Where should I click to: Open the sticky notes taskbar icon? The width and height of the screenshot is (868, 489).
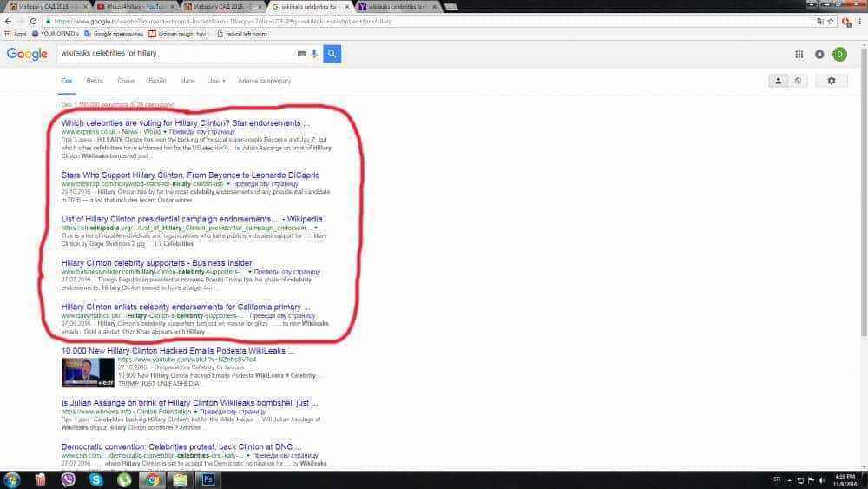tap(180, 479)
